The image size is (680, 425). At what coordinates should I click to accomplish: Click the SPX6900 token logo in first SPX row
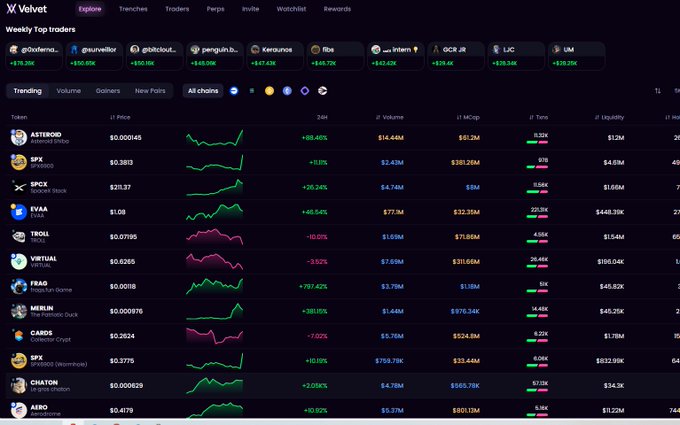[19, 162]
